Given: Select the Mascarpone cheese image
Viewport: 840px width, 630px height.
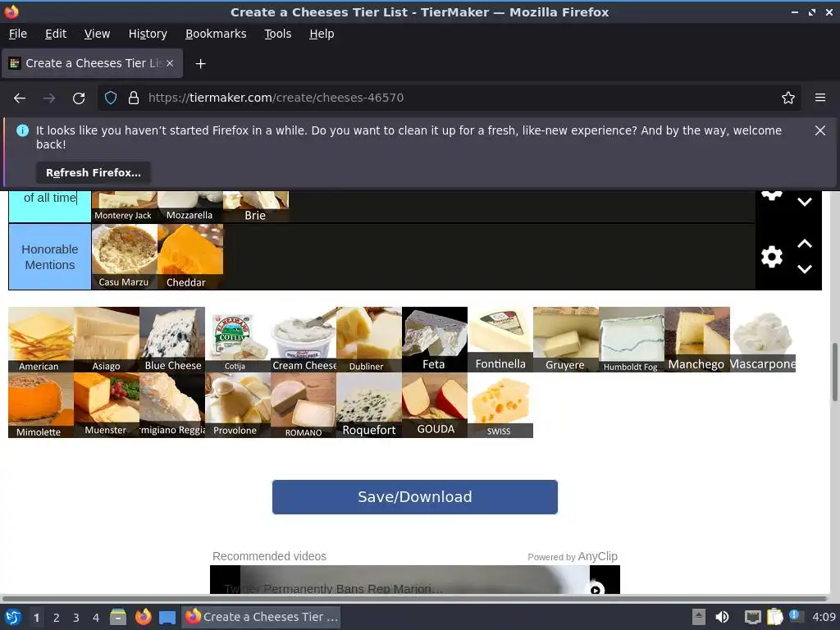Looking at the screenshot, I should pos(763,340).
